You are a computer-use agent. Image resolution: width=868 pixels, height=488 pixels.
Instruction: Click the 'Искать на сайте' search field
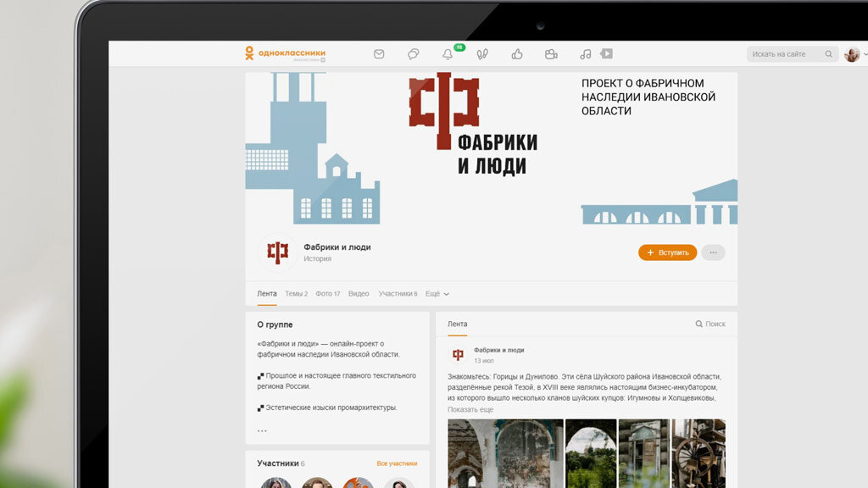pyautogui.click(x=792, y=53)
